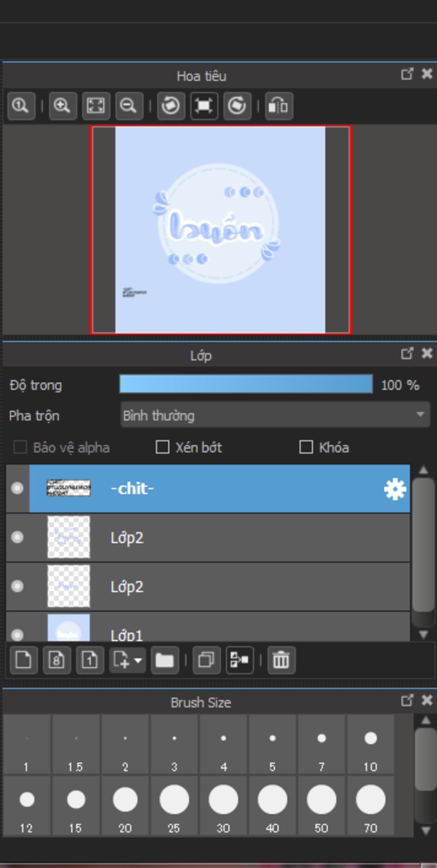
Task: Add a new layer folder
Action: [x=165, y=660]
